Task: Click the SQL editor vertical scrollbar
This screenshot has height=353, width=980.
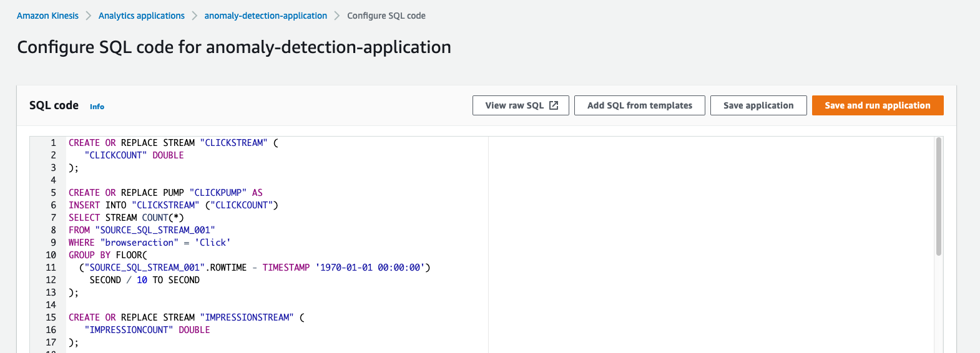Action: [938, 196]
